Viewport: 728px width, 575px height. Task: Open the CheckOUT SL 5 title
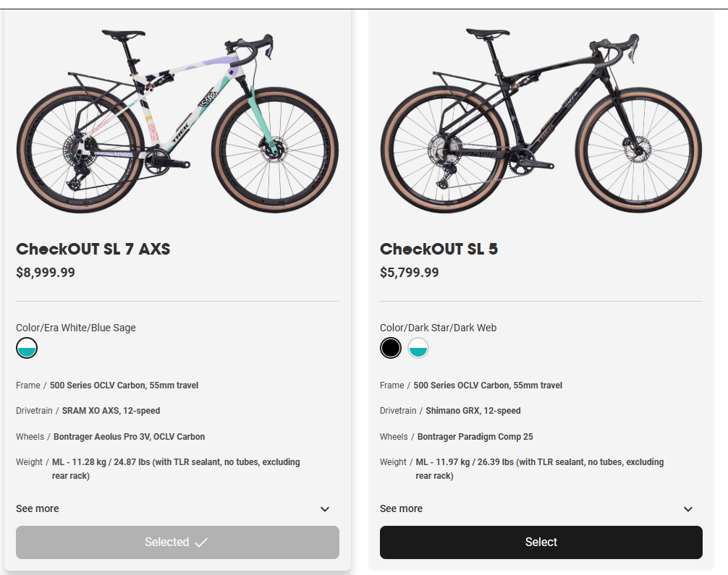(x=439, y=250)
